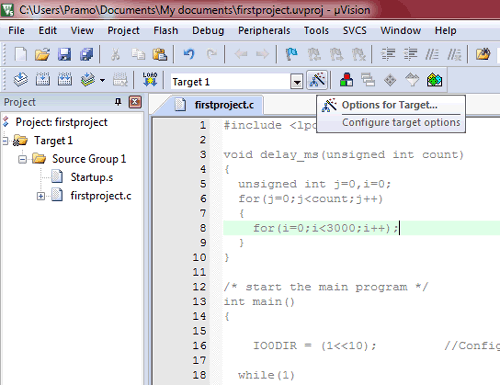Click the Paste clipboard icon
The width and height of the screenshot is (500, 385).
coord(160,54)
